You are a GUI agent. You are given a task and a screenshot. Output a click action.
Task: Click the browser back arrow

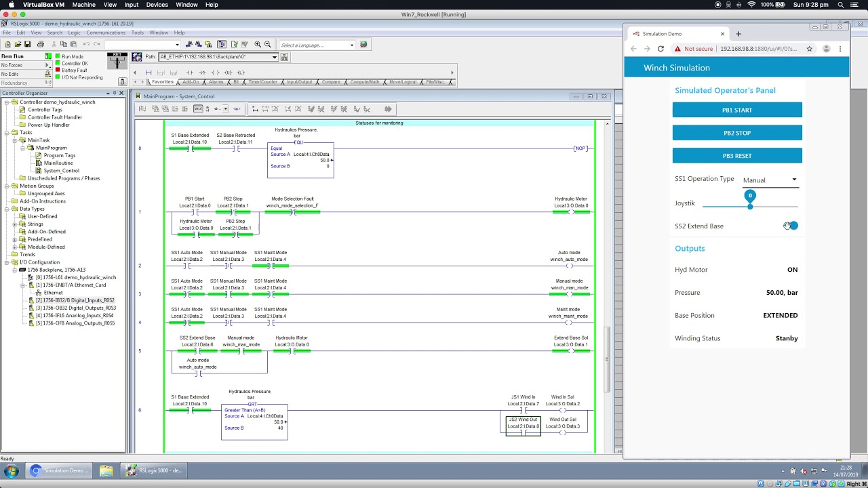tap(633, 49)
